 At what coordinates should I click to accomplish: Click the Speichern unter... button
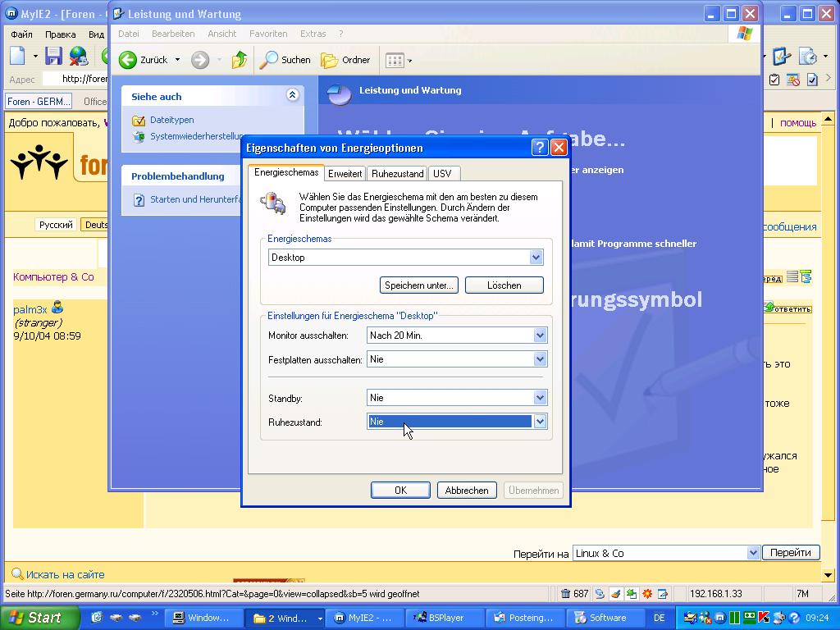point(419,285)
